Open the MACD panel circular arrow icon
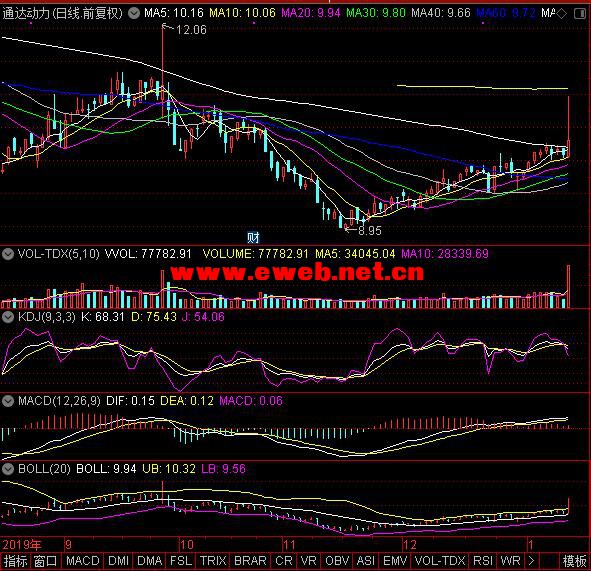This screenshot has height=571, width=591. pyautogui.click(x=8, y=401)
